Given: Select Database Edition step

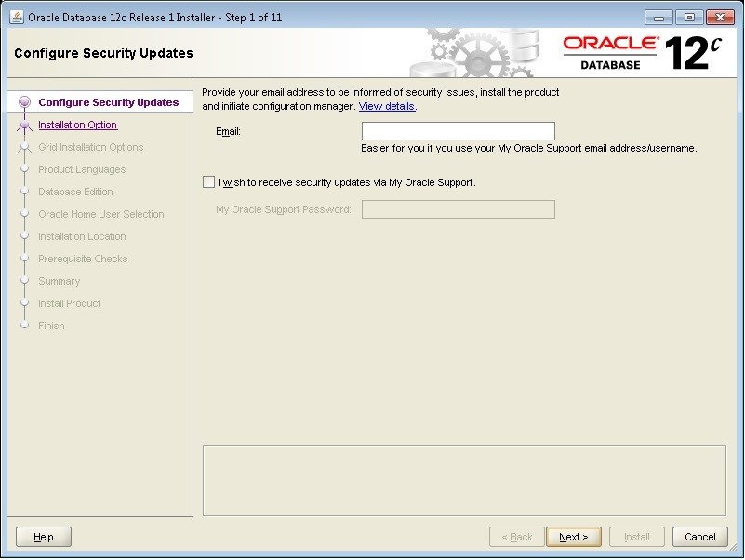Looking at the screenshot, I should click(x=75, y=192).
